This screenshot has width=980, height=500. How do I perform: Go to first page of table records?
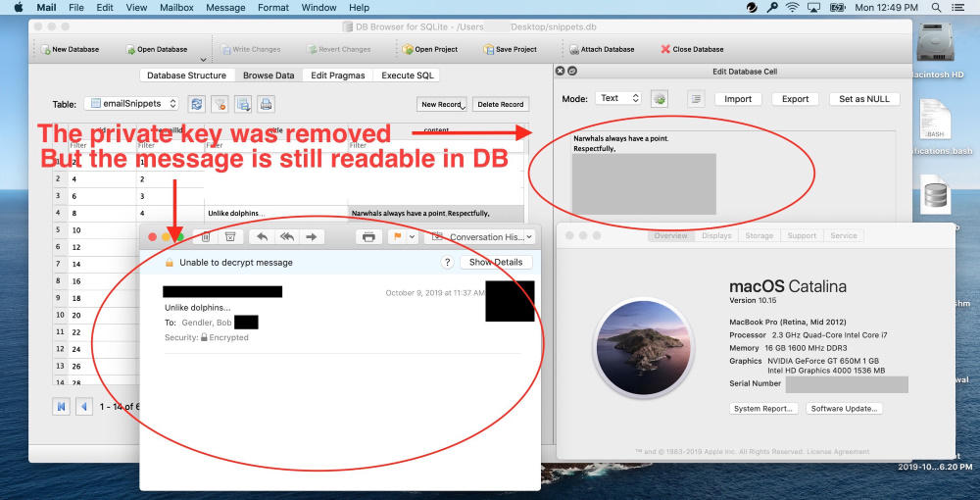(61, 406)
